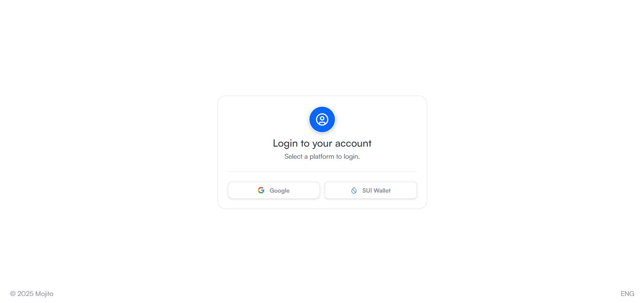Sign in with the Google button
Screen dimensions: 644x303
tap(274, 190)
